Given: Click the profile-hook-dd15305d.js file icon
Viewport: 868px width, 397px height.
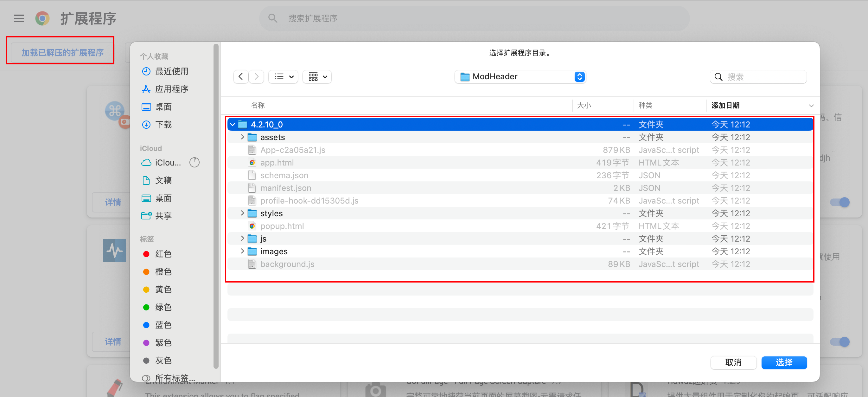Looking at the screenshot, I should point(252,201).
